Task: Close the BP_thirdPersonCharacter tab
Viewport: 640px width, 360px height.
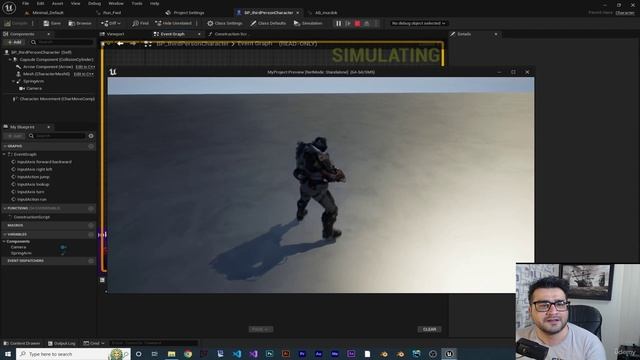Action: pos(298,13)
